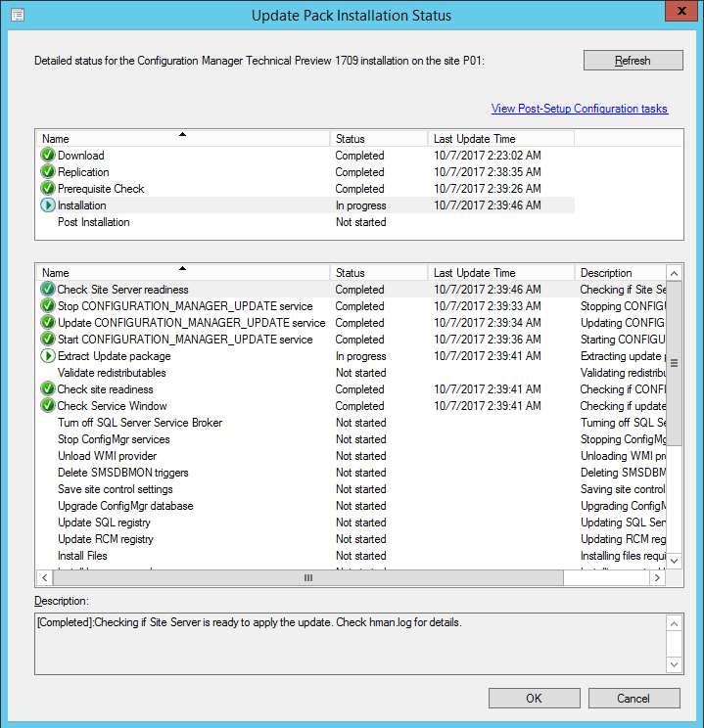Screen dimensions: 704x728
Task: Click the green check icon beside Download
Action: click(x=47, y=155)
